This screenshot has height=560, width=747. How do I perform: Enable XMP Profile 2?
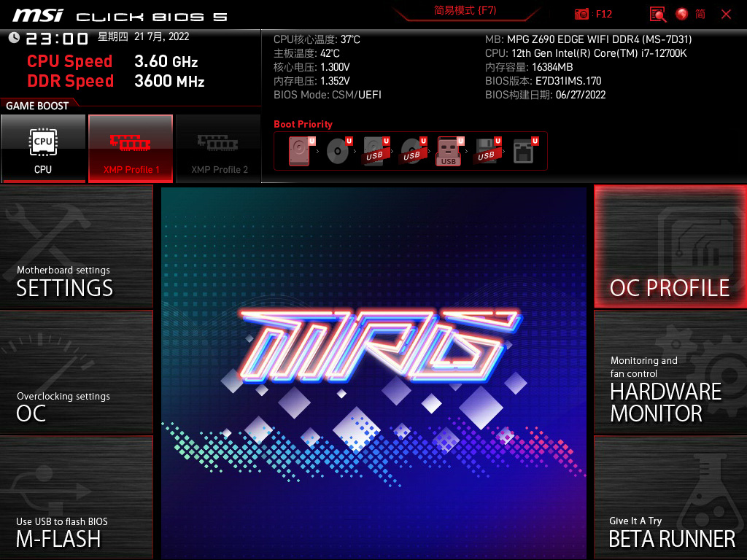coord(219,149)
